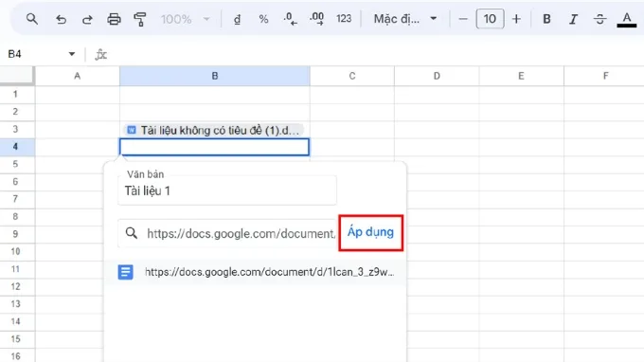Click the magnifier icon in link field
This screenshot has height=362, width=644.
click(x=132, y=233)
